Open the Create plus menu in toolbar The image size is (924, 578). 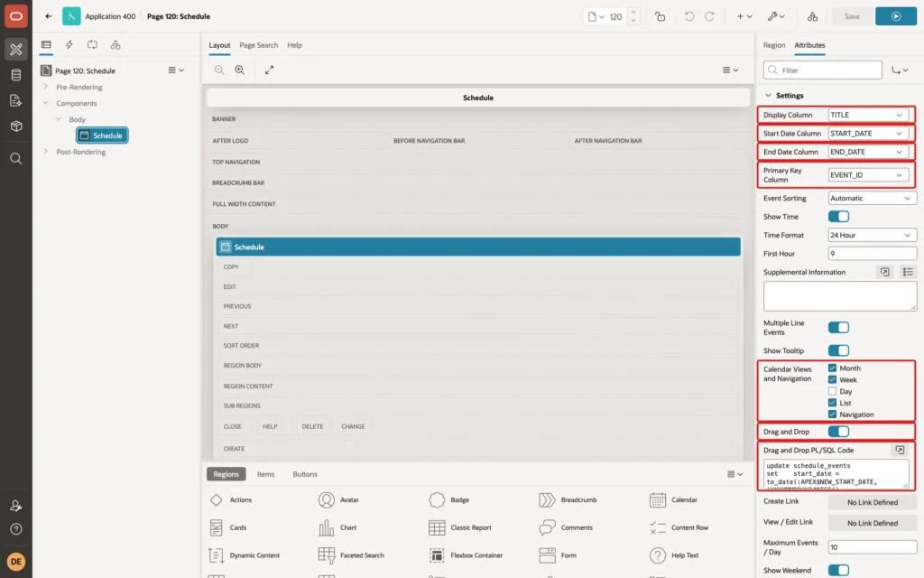pos(744,16)
